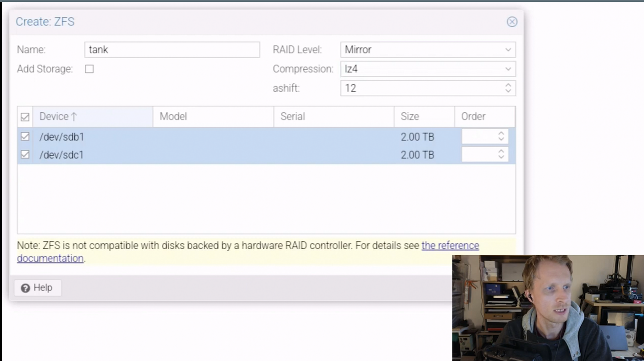This screenshot has height=361, width=644.
Task: Increase order for /dev/sdb1 using up arrow
Action: 501,134
